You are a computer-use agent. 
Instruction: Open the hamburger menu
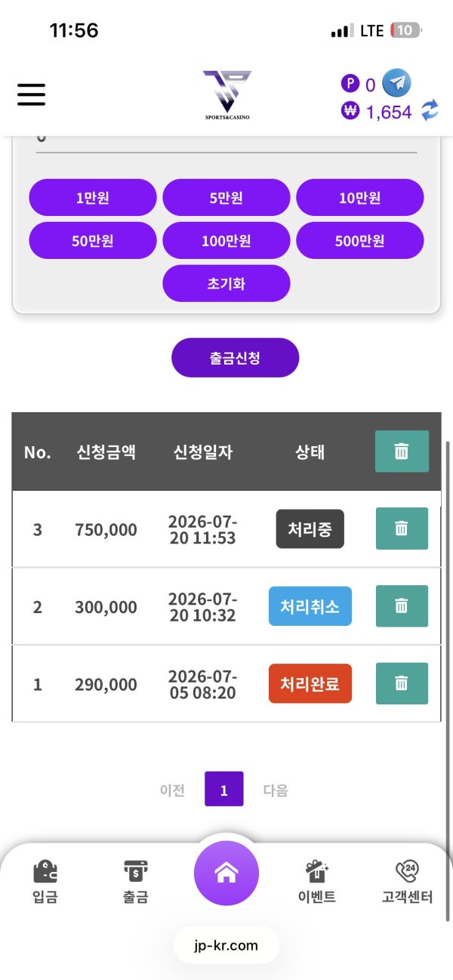tap(31, 94)
